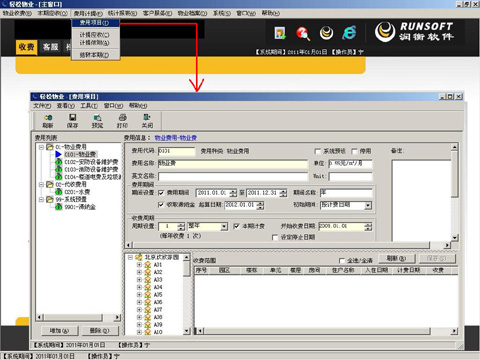
Task: Collapse the 01-物业费用 tree node
Action: click(41, 147)
